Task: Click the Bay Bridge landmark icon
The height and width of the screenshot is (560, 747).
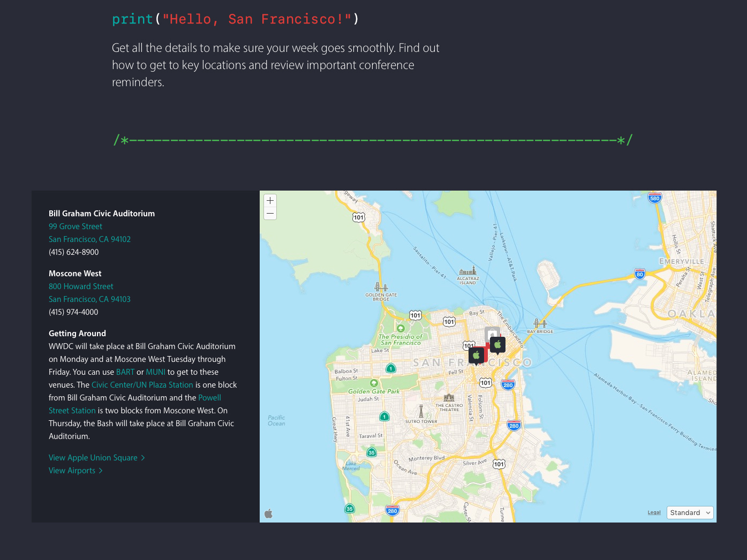Action: click(540, 323)
